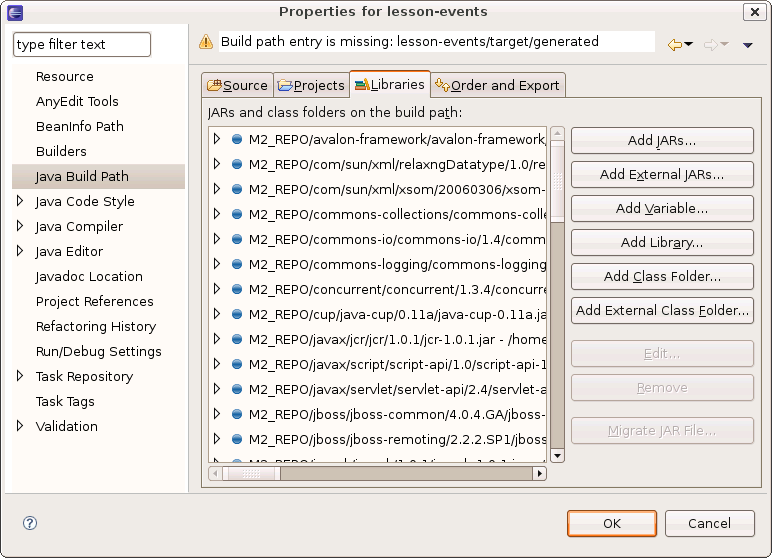Click the Add Library button
Image resolution: width=772 pixels, height=558 pixels.
662,243
